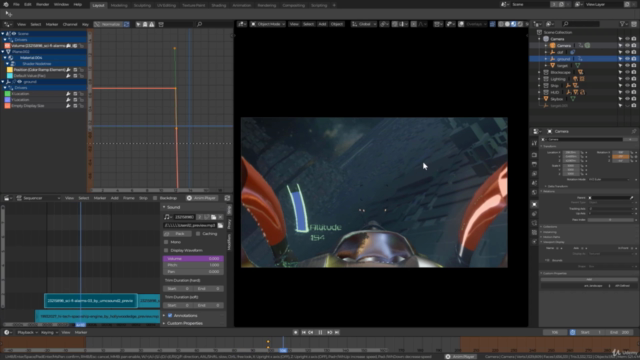Click the Pan value field
This screenshot has height=360, width=640.
point(193,271)
